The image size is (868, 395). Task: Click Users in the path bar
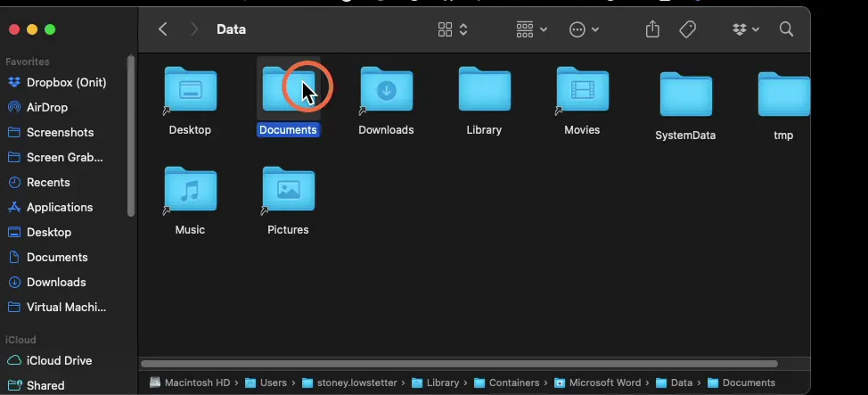(266, 383)
